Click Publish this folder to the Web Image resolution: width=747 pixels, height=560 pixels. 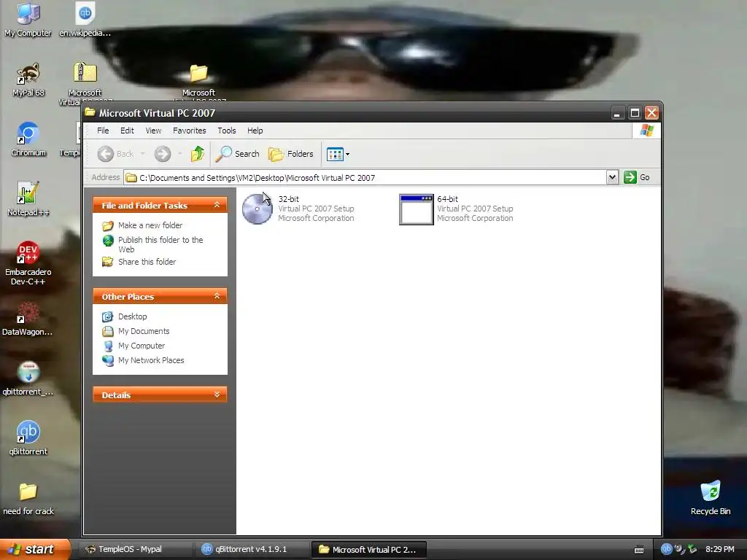160,244
